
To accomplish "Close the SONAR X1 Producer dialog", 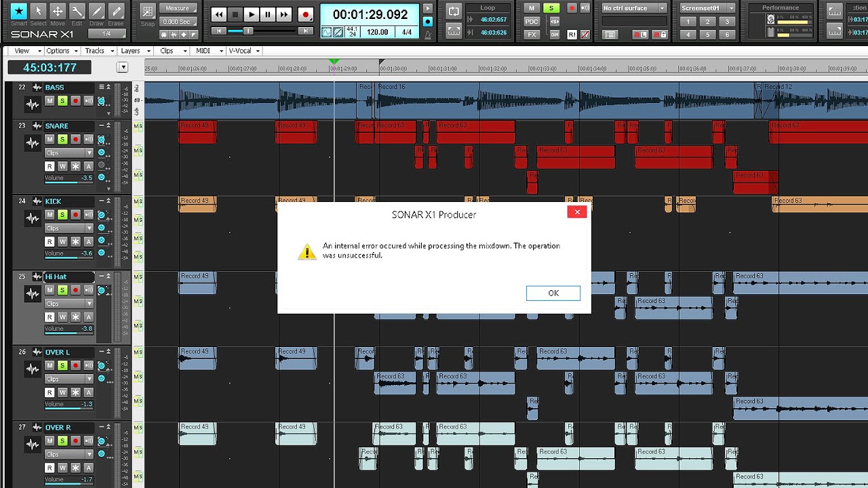I will click(577, 212).
